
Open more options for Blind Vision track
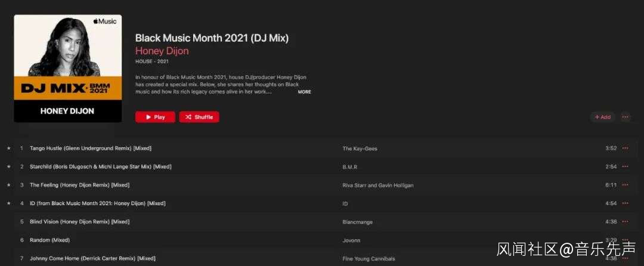point(625,222)
